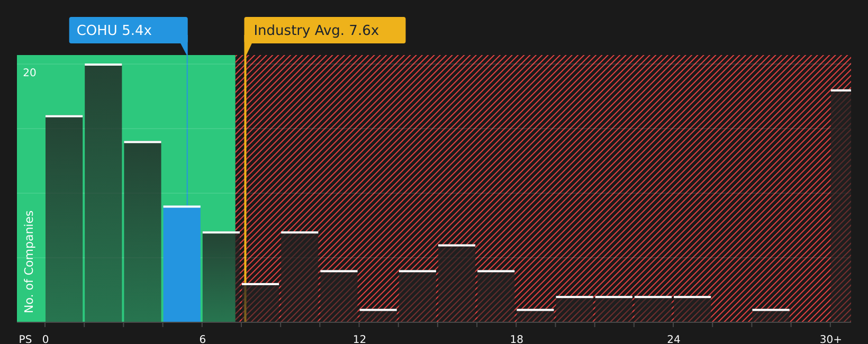Viewport: 868px width, 344px height.
Task: Click the '18' x-axis tick label
Action: tap(517, 339)
